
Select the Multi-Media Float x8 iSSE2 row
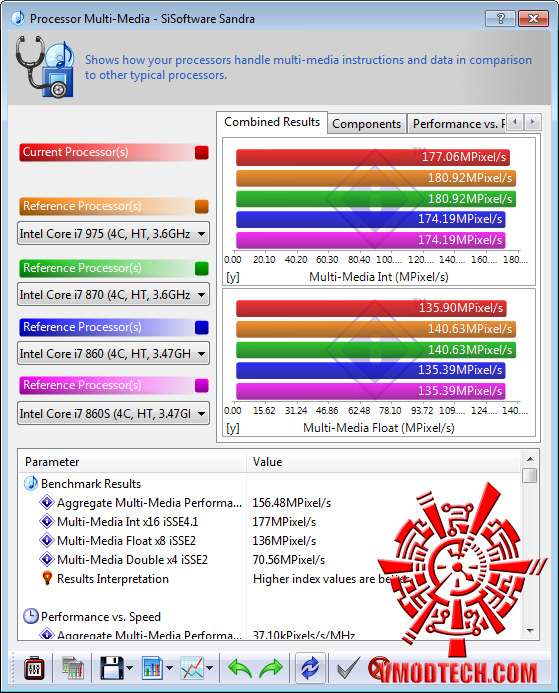271,541
